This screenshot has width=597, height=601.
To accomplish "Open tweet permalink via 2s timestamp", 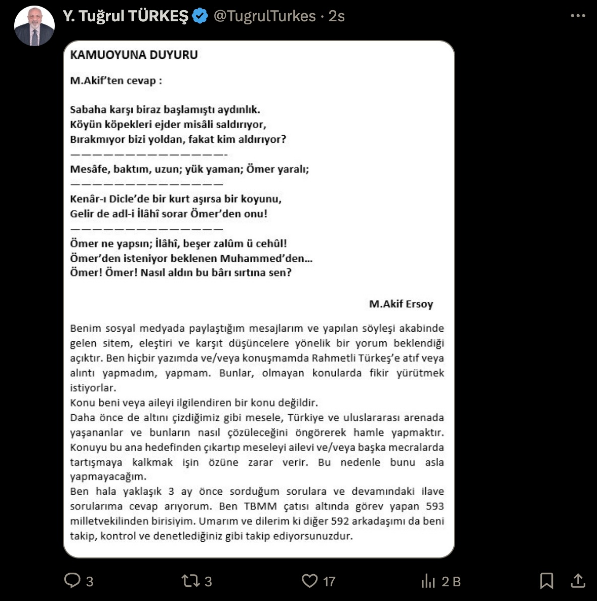I will [x=336, y=16].
